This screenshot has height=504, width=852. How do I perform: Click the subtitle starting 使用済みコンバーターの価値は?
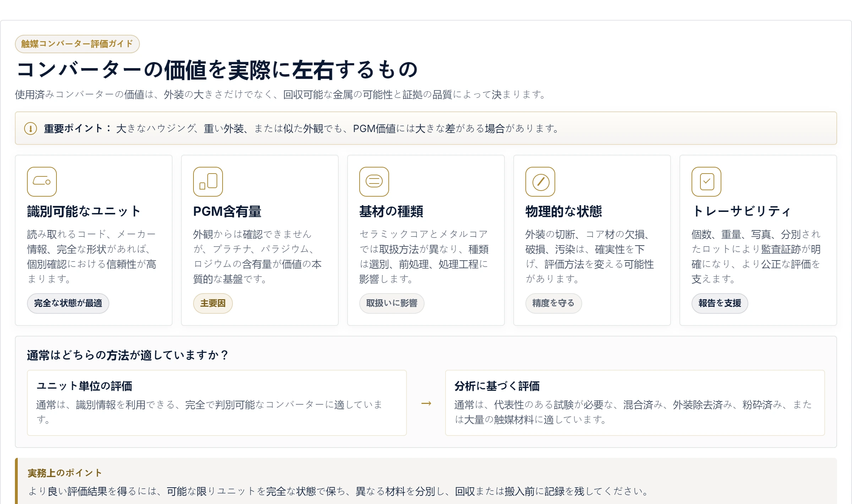pyautogui.click(x=280, y=95)
